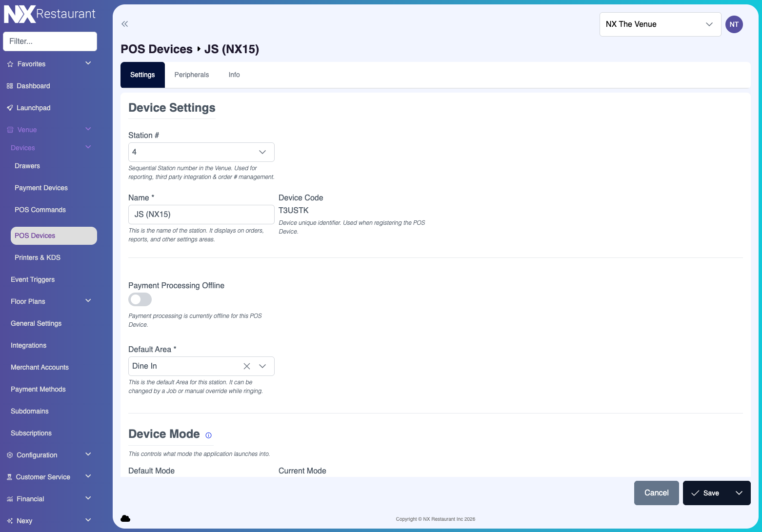762x532 pixels.
Task: Expand the Customer Service section
Action: pos(43,476)
